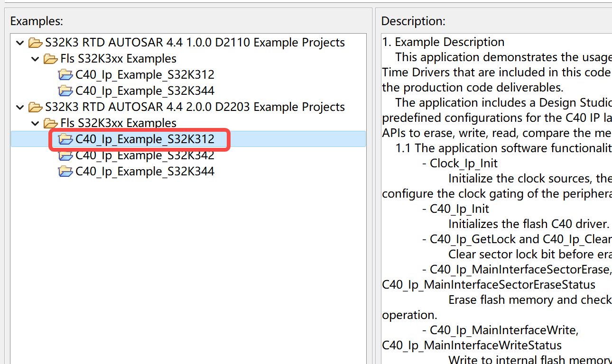Select C40_Ip_Example_S32K312 under the 1.0.0 D2110 group
This screenshot has width=612, height=364.
145,75
